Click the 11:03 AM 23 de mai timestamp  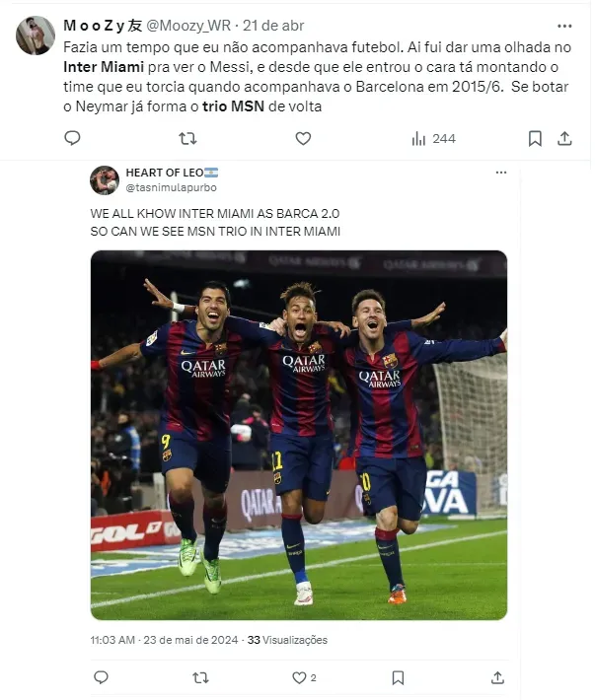[x=164, y=640]
